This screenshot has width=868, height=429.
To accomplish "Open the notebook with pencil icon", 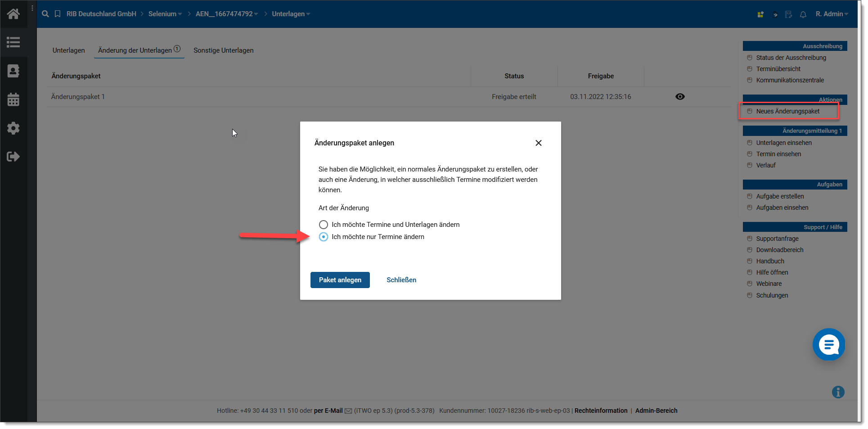I will pyautogui.click(x=789, y=14).
